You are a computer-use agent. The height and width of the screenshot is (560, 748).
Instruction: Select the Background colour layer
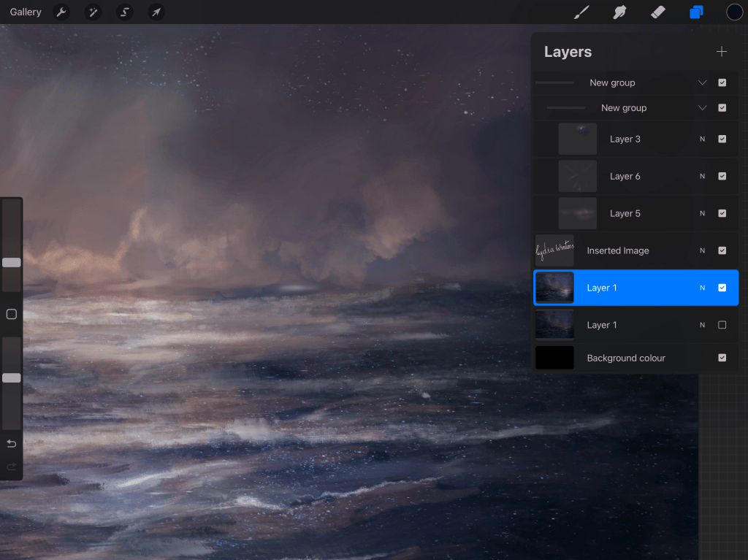tap(626, 358)
